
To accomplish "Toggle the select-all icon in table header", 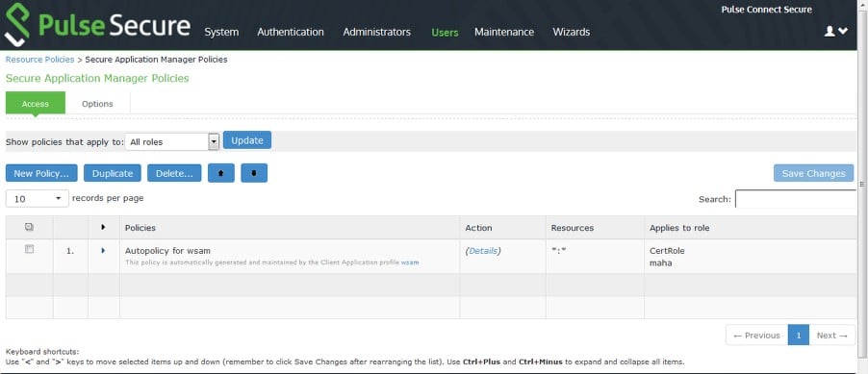I will 29,228.
